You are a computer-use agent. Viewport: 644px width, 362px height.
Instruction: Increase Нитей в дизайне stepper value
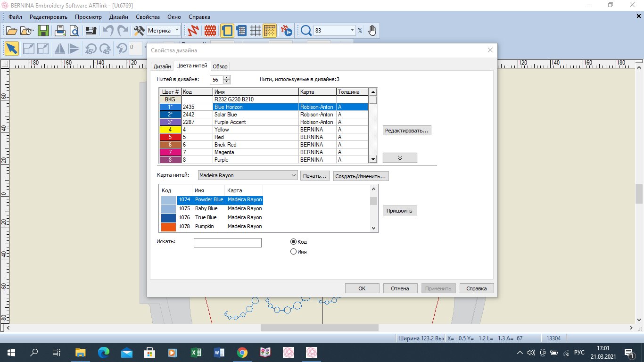[227, 78]
